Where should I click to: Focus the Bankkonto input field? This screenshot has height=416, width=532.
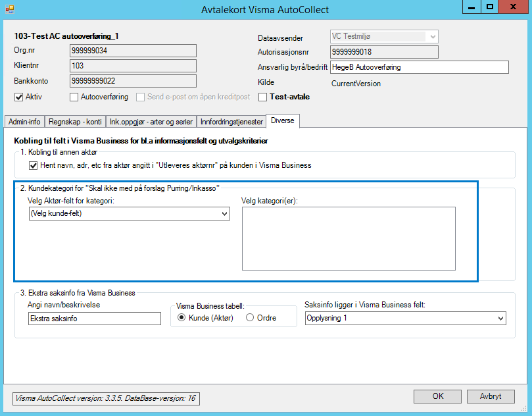click(x=133, y=81)
